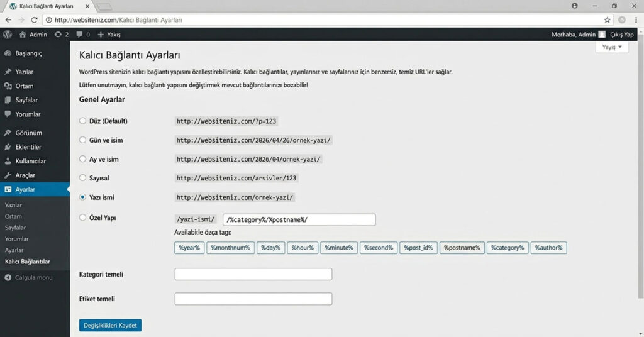Viewport: 644px width, 337px height.
Task: Insert the %author% tag button
Action: [x=548, y=248]
